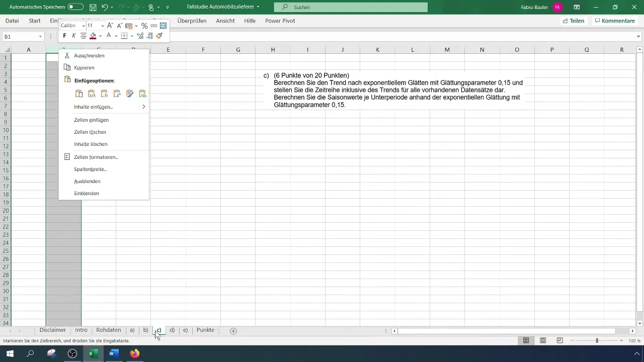Open Customize Quick Access Toolbar dropdown
Viewport: 644px width, 362px height.
pyautogui.click(x=168, y=7)
